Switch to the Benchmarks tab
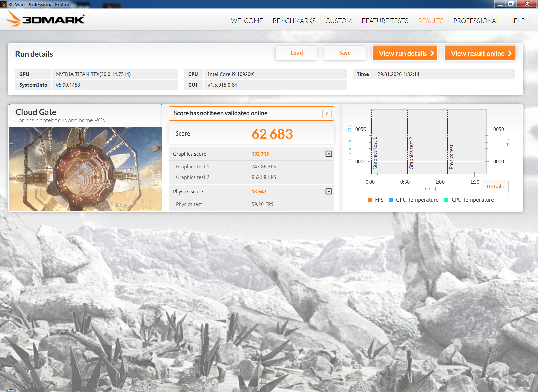 tap(294, 21)
